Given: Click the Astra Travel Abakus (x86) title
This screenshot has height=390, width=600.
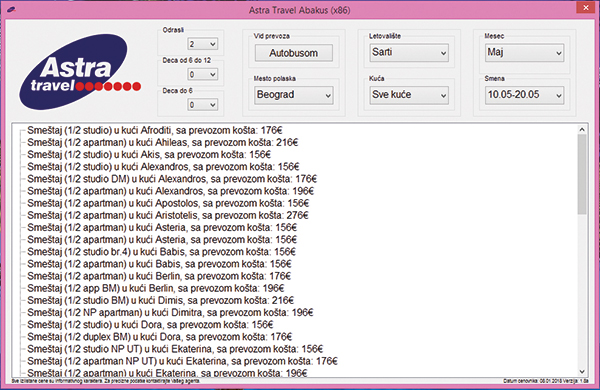Looking at the screenshot, I should pyautogui.click(x=300, y=10).
